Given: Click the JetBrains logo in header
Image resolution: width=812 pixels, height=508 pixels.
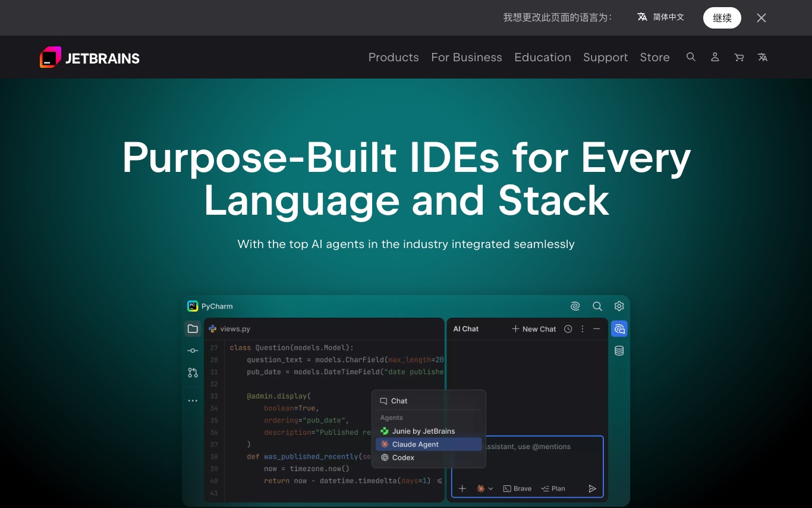Looking at the screenshot, I should pyautogui.click(x=90, y=58).
